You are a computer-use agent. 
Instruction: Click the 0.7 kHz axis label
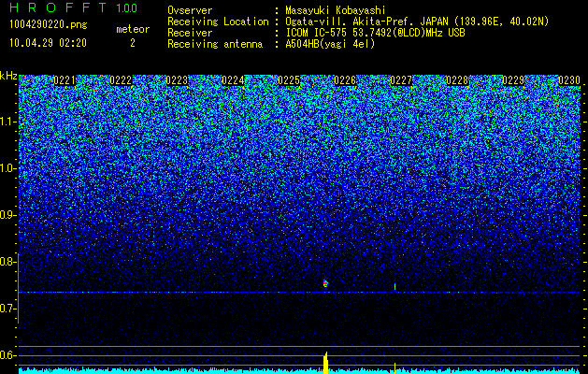click(8, 309)
